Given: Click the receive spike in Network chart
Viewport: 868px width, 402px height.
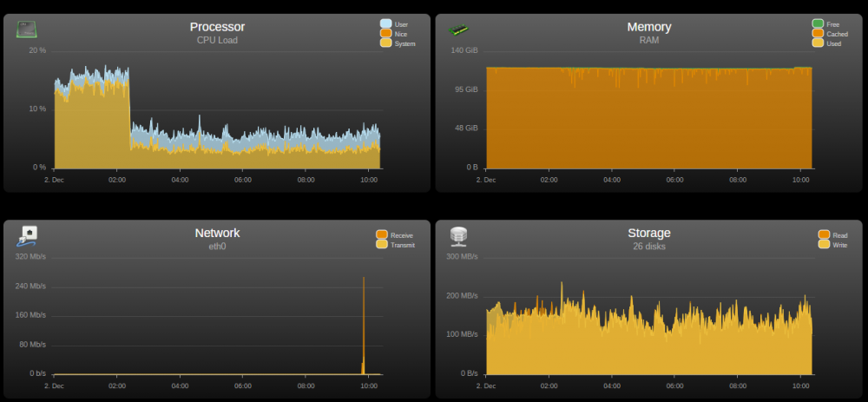Looking at the screenshot, I should click(x=364, y=326).
